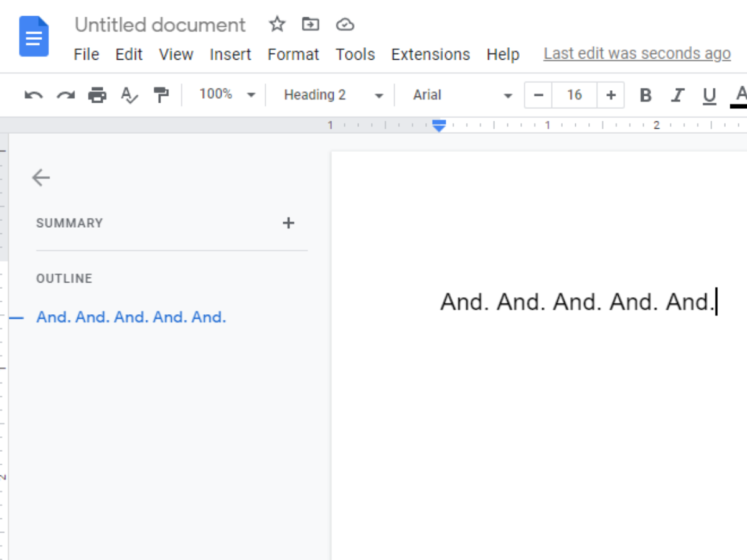Open the Insert menu
This screenshot has height=560, width=747.
tap(230, 54)
